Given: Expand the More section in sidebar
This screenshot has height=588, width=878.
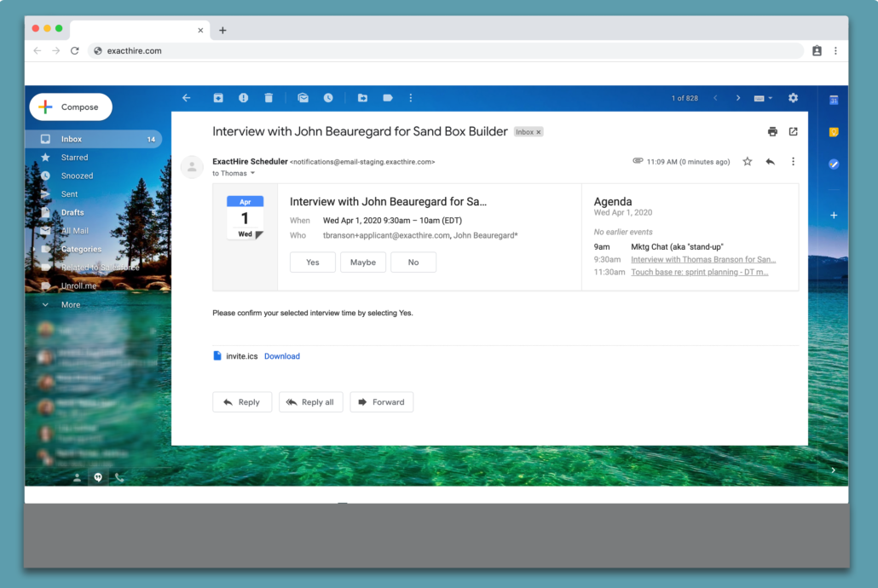Looking at the screenshot, I should pyautogui.click(x=71, y=304).
